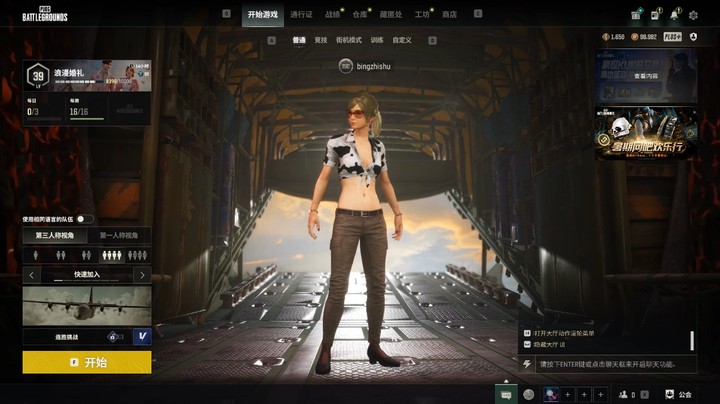
Task: Open the 工坊 tab
Action: point(422,15)
